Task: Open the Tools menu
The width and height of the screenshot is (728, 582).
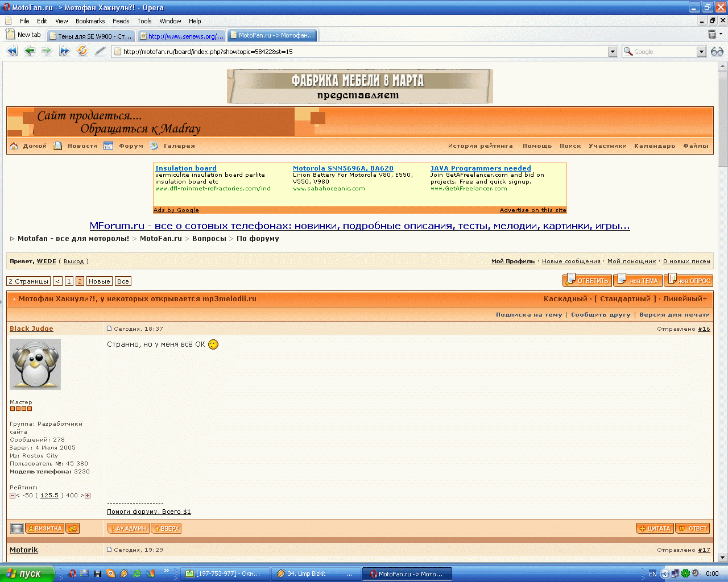Action: pos(144,21)
